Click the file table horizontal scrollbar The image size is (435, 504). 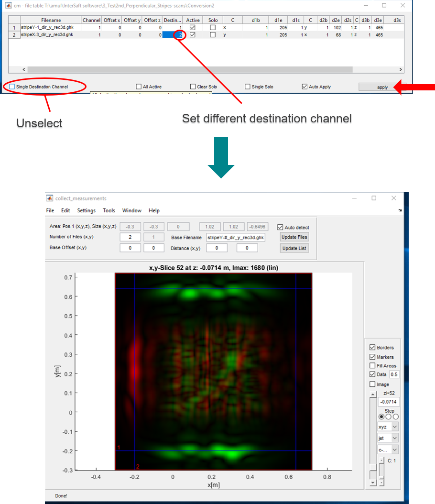[190, 69]
